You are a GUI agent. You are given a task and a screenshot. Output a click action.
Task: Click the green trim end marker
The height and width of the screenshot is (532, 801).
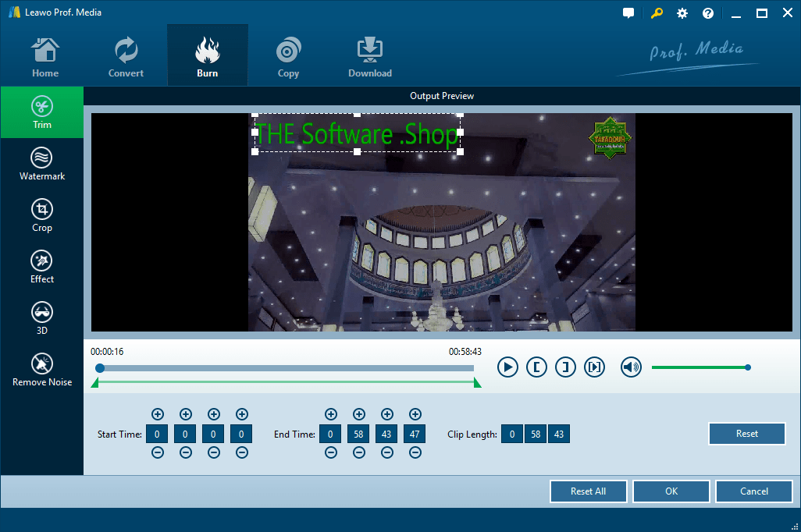point(478,383)
